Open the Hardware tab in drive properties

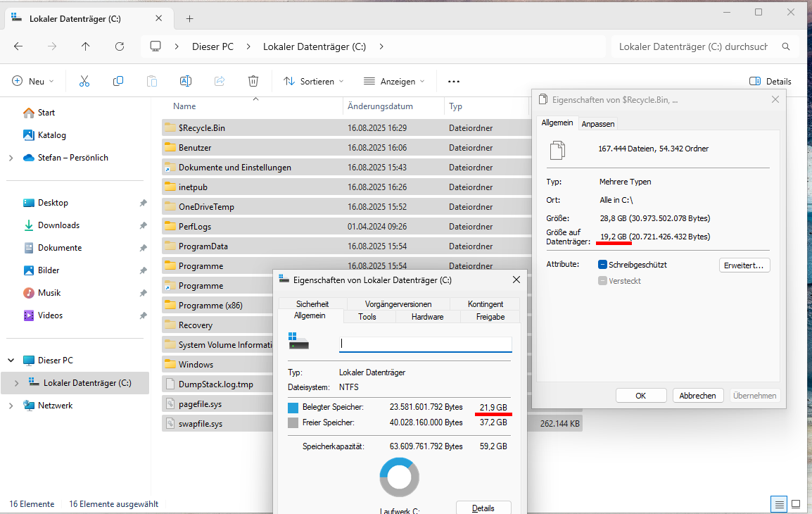(x=427, y=317)
